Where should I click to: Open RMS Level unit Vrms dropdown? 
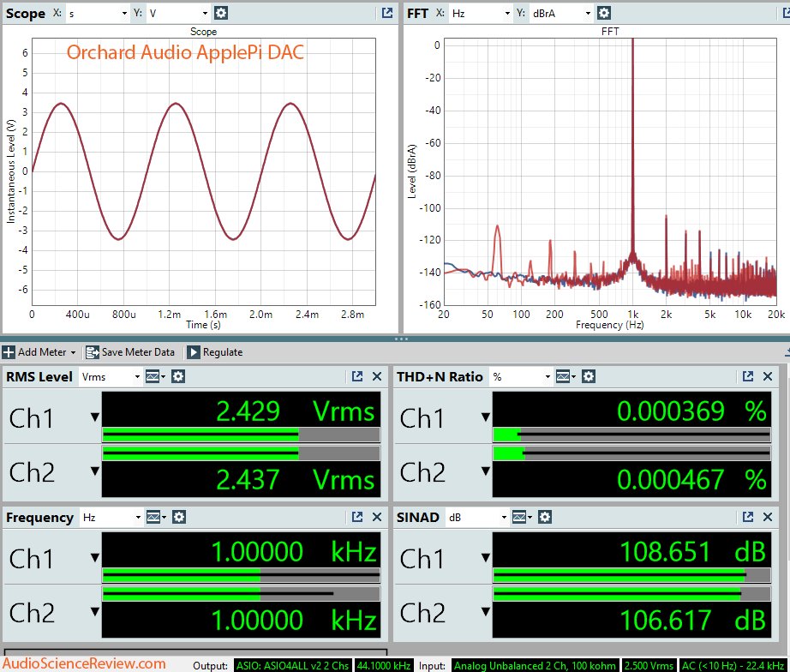pos(110,376)
